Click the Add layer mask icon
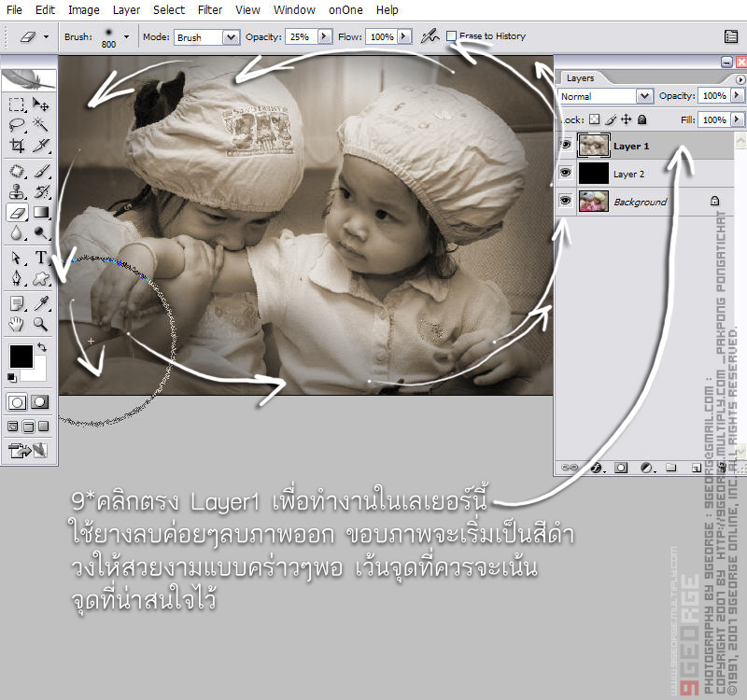Viewport: 747px width, 700px height. point(621,468)
